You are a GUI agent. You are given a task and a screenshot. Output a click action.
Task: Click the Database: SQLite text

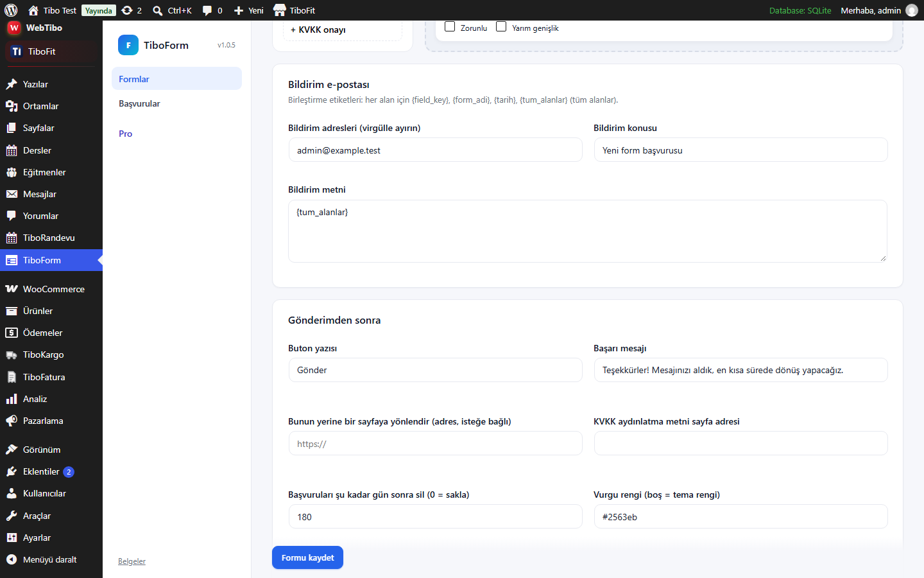[x=800, y=10]
